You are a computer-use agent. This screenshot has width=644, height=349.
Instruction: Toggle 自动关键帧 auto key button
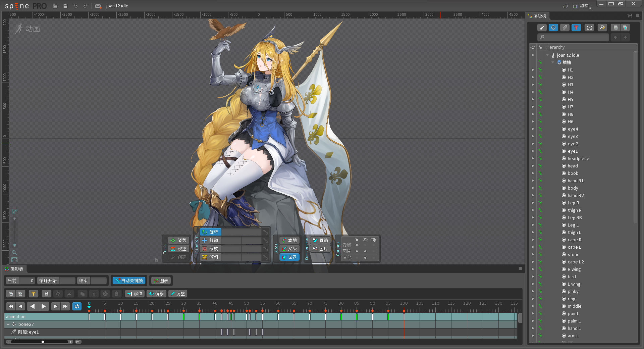click(x=129, y=281)
